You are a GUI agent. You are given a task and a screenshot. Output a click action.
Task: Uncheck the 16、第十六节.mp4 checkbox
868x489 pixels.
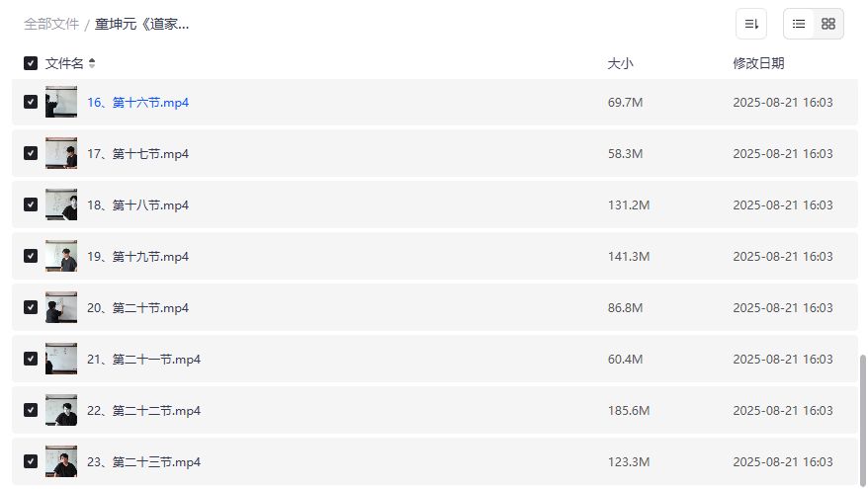pyautogui.click(x=31, y=102)
